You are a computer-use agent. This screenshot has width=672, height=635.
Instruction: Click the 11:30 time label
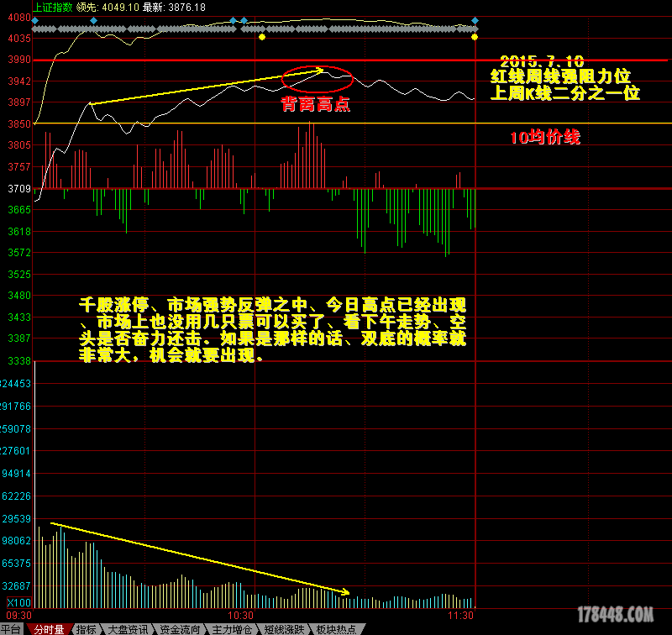coord(460,616)
